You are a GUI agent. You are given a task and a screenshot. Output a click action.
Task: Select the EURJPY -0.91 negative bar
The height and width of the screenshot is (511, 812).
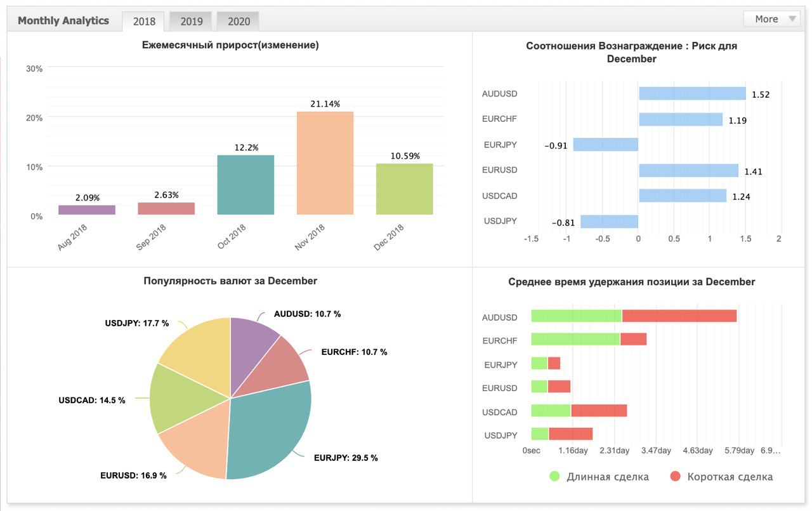[606, 145]
